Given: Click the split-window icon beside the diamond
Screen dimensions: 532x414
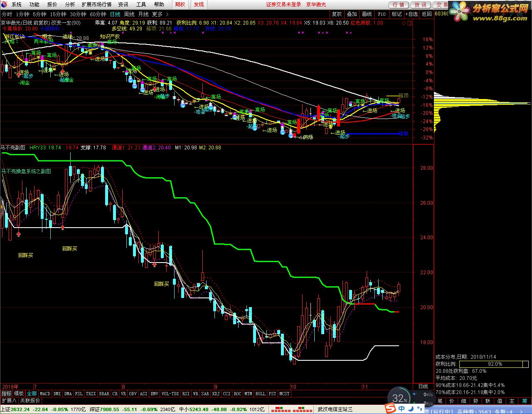Looking at the screenshot, I should [410, 23].
